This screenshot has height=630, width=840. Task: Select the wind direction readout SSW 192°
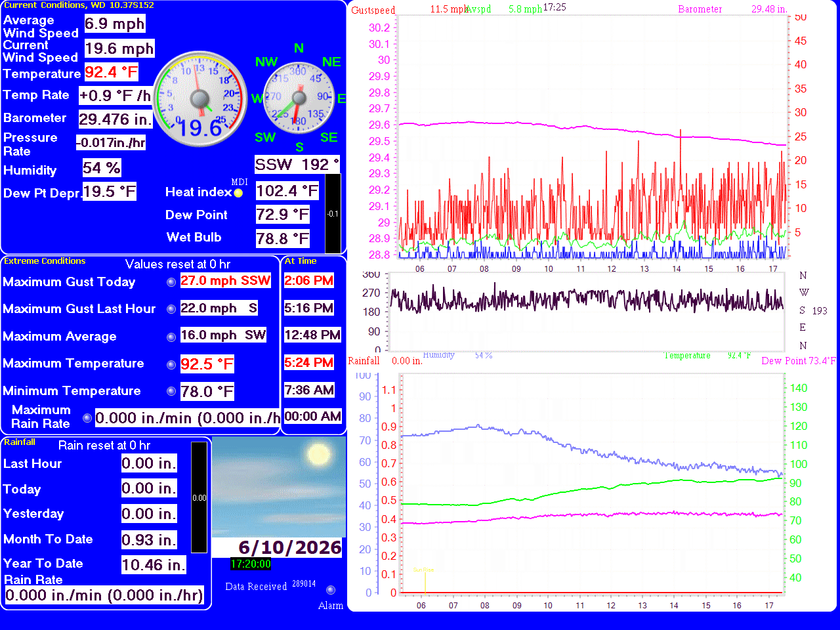pos(297,164)
